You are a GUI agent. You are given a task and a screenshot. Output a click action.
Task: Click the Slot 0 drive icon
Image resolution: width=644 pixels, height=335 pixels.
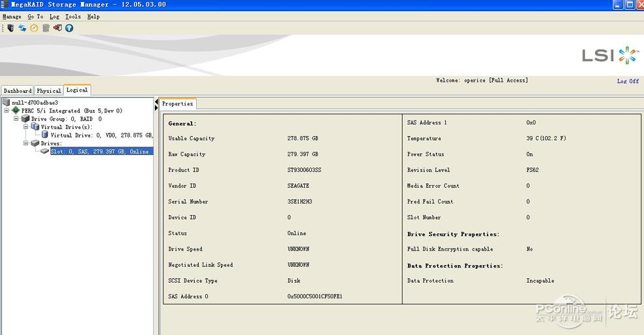(44, 151)
